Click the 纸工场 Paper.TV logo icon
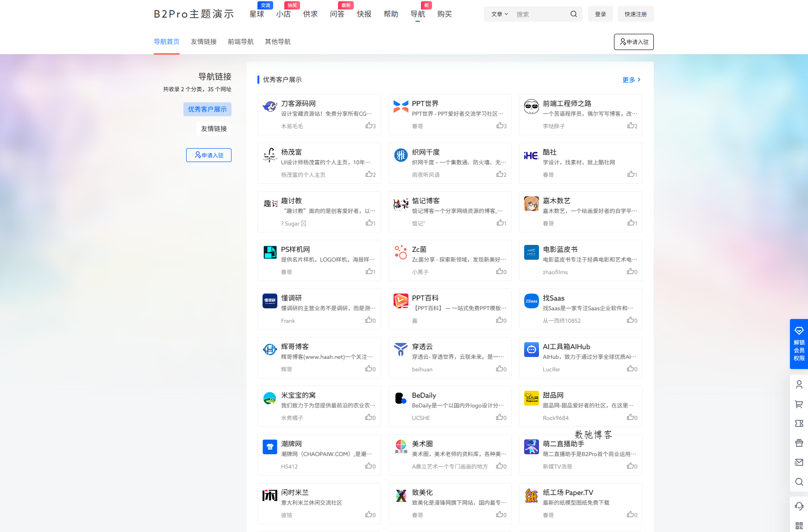 532,495
